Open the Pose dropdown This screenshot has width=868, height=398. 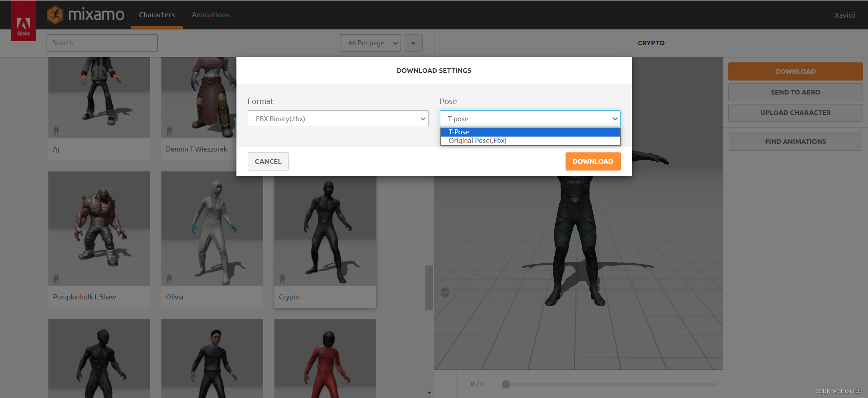(530, 119)
